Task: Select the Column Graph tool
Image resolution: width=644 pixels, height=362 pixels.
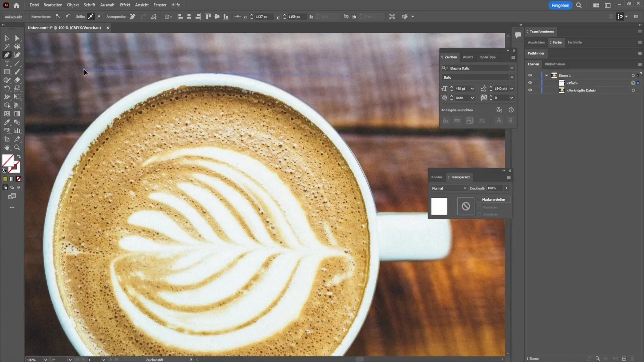Action: tap(17, 131)
